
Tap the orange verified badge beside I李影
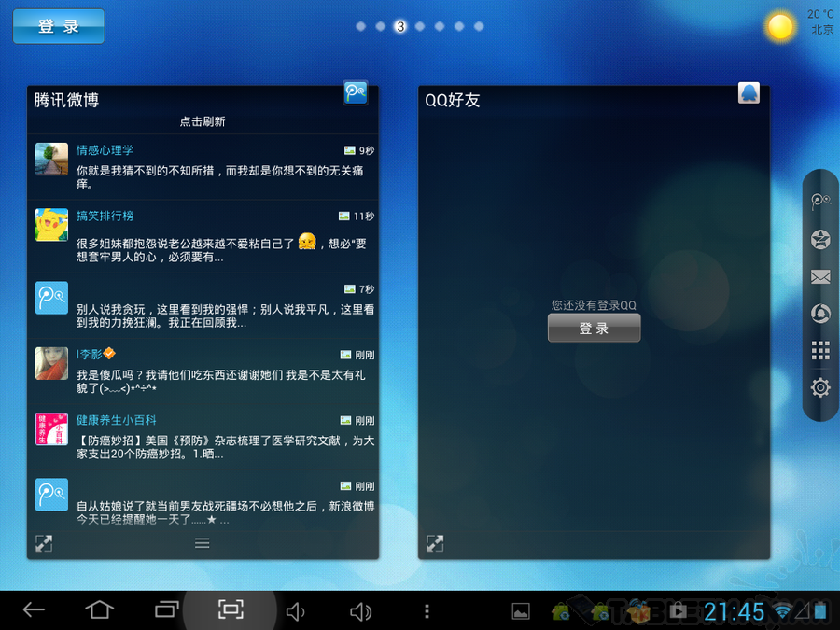pyautogui.click(x=109, y=354)
